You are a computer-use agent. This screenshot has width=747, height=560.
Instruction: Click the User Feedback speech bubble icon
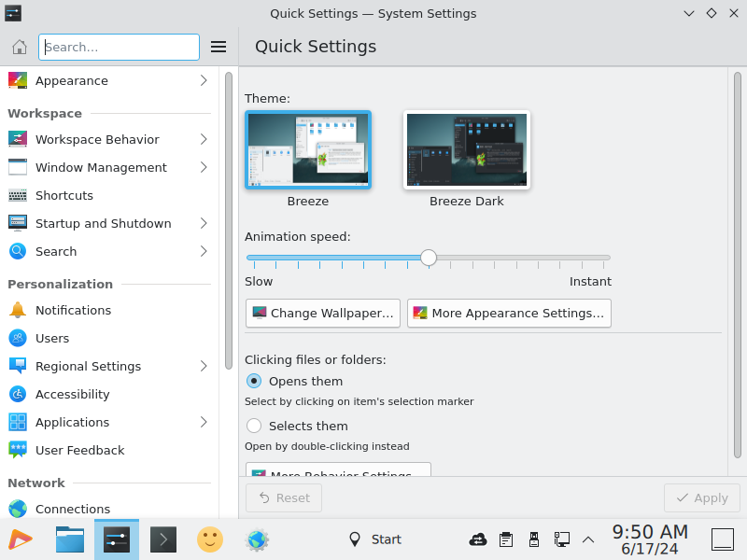tap(18, 450)
